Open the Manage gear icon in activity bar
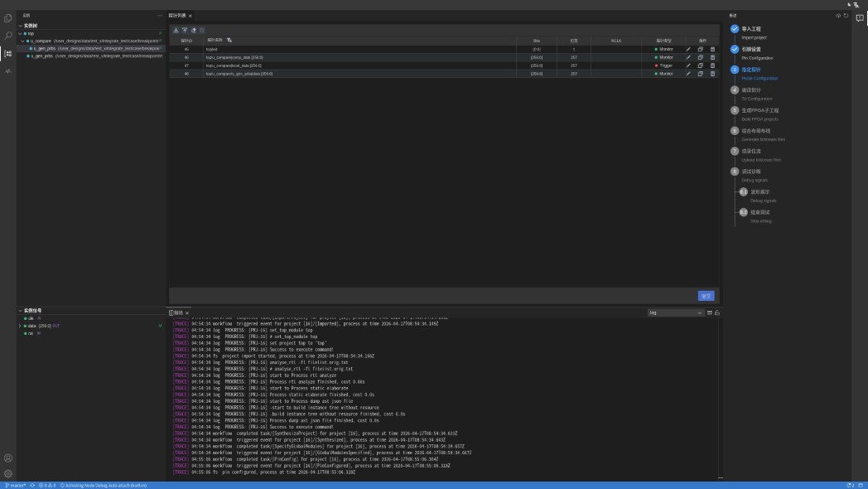Screen dimensions: 868x489 [7, 473]
